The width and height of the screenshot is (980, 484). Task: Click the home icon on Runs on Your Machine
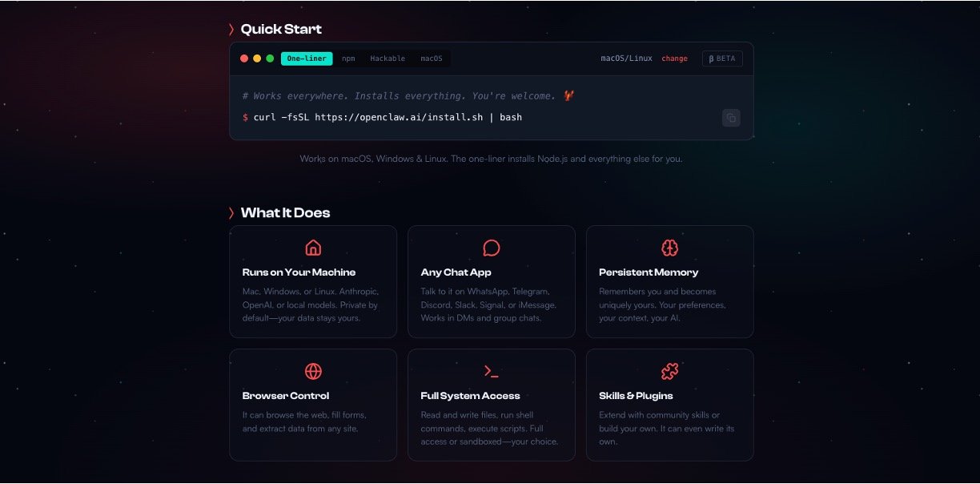[313, 248]
